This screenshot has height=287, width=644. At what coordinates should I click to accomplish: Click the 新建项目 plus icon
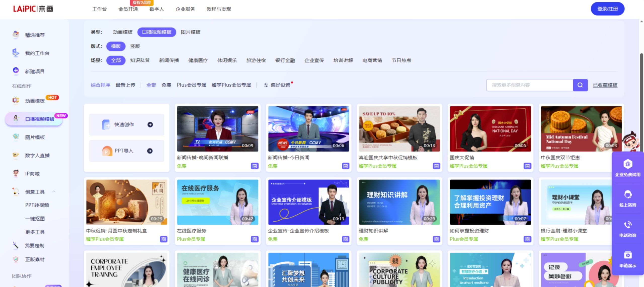coord(16,71)
